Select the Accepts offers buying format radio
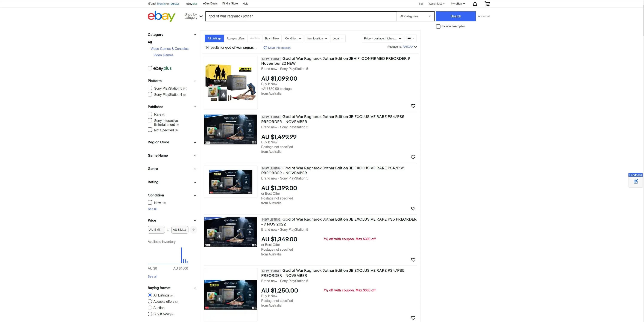The height and width of the screenshot is (322, 644). (150, 302)
